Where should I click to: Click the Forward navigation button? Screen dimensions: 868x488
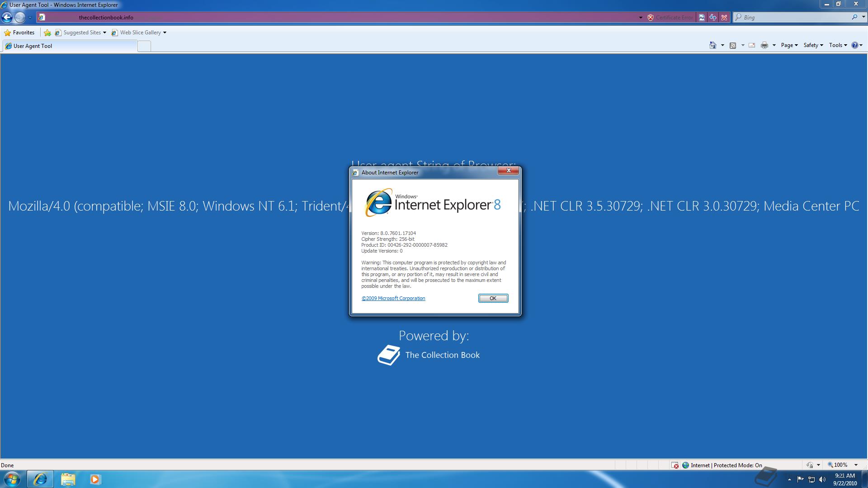[x=20, y=18]
